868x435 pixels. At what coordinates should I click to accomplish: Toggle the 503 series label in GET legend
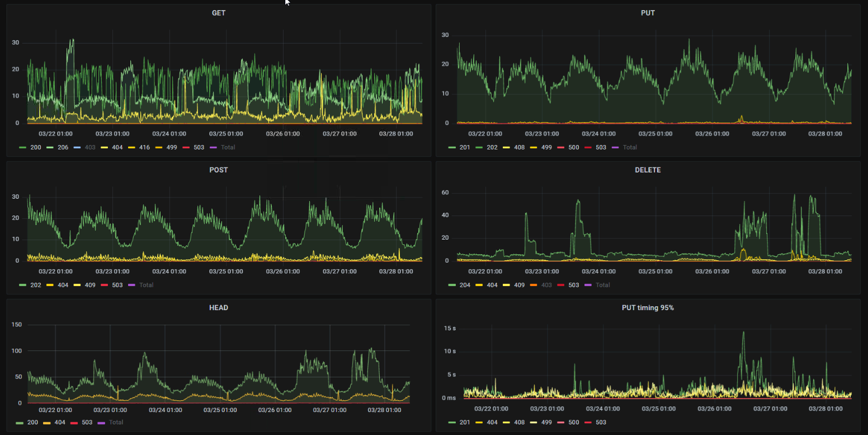click(x=199, y=147)
